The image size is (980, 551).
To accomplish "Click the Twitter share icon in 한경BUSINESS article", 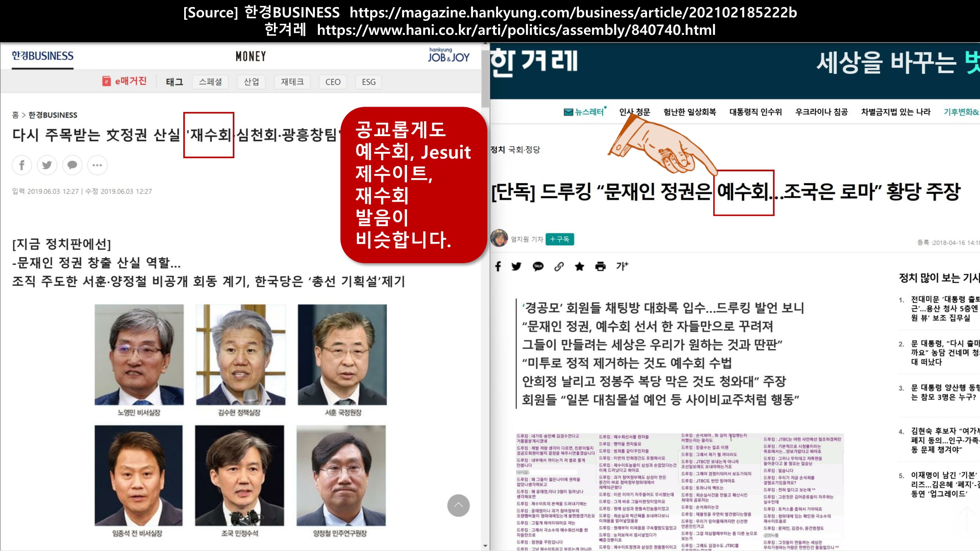I will [x=47, y=165].
